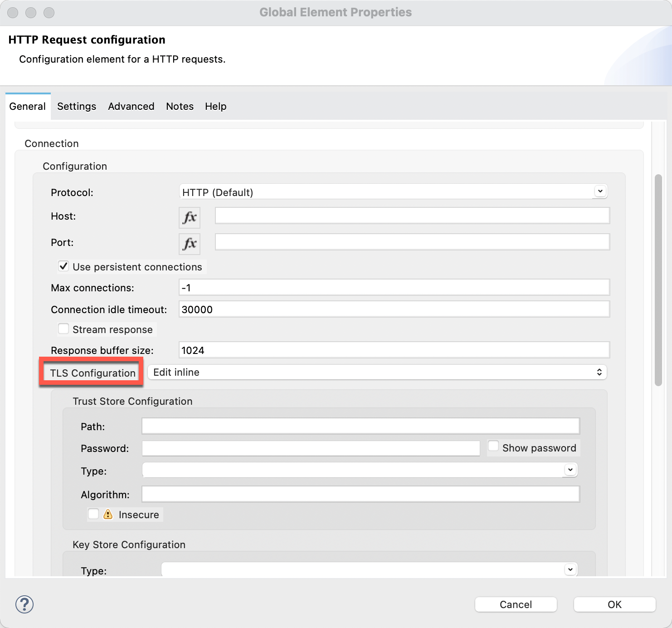Click the warning icon next to Insecure

click(108, 514)
